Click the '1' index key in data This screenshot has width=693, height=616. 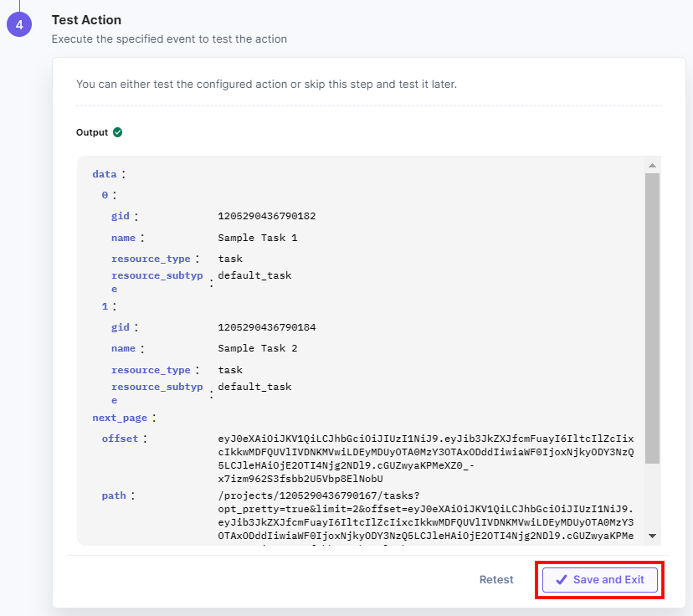(x=105, y=306)
